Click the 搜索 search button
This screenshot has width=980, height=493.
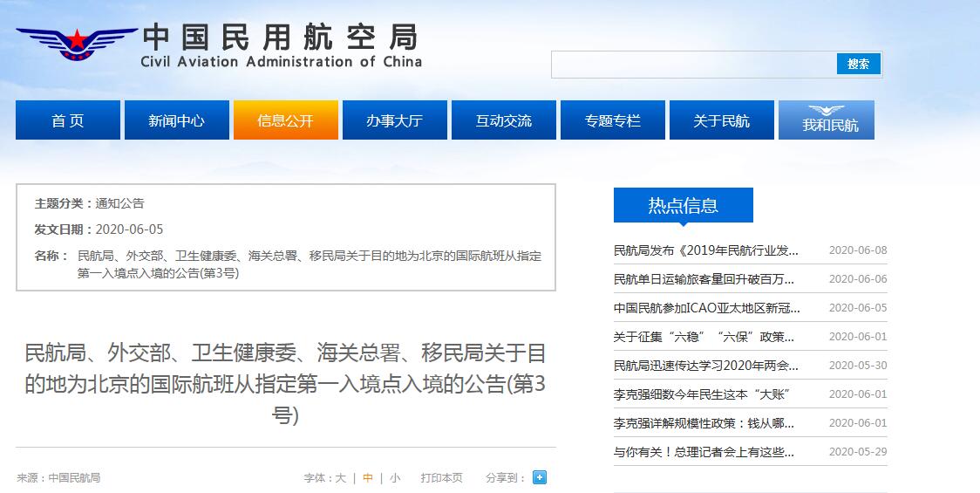coord(858,64)
